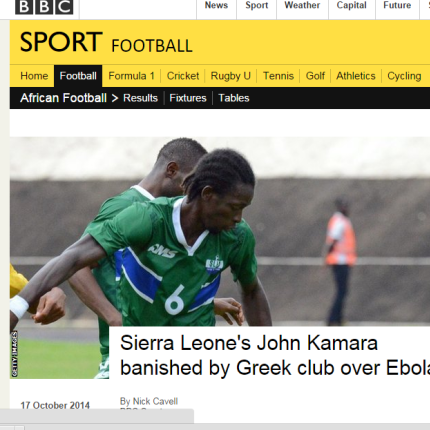Open the Rugby U tab
Screen dimensions: 430x430
[230, 76]
